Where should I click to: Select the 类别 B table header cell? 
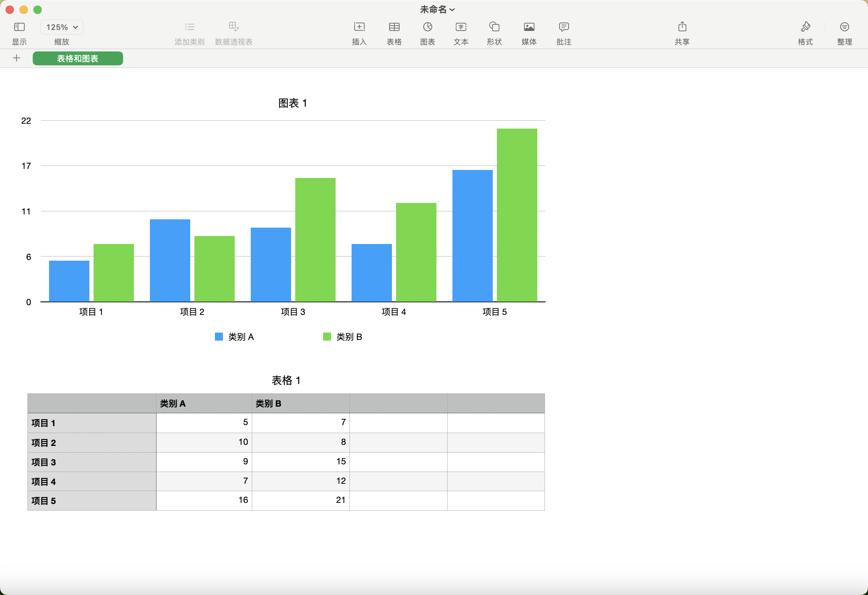pos(301,404)
